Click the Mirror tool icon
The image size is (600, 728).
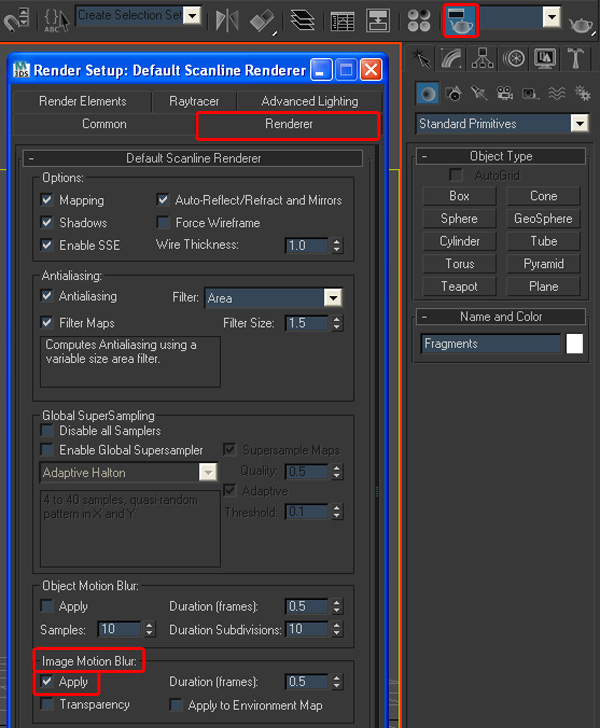[227, 21]
